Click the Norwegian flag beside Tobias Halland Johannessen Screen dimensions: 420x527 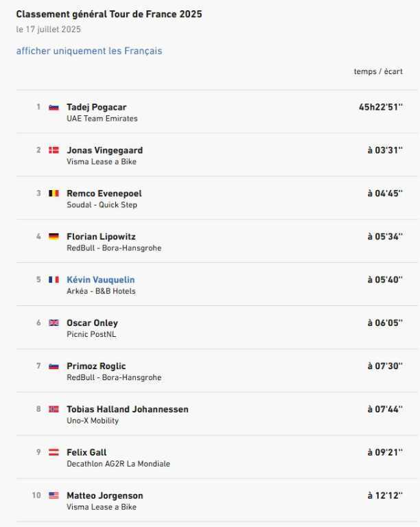pyautogui.click(x=54, y=409)
